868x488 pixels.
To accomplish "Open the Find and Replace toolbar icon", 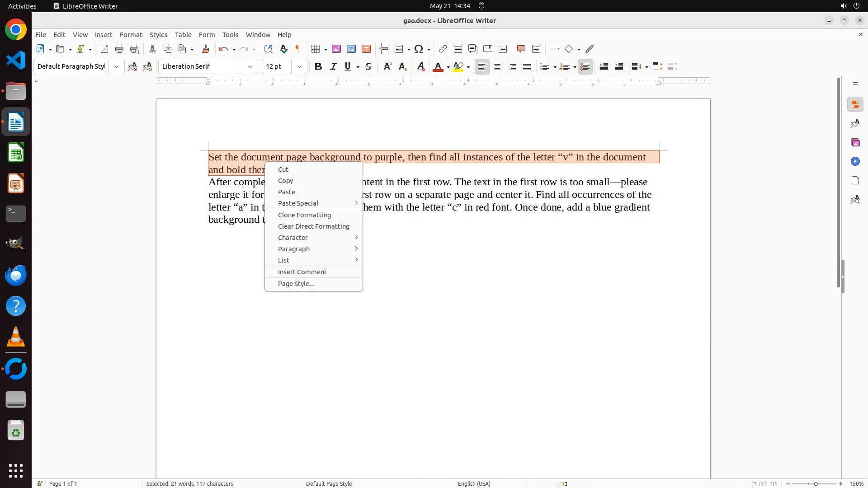I will coord(268,49).
